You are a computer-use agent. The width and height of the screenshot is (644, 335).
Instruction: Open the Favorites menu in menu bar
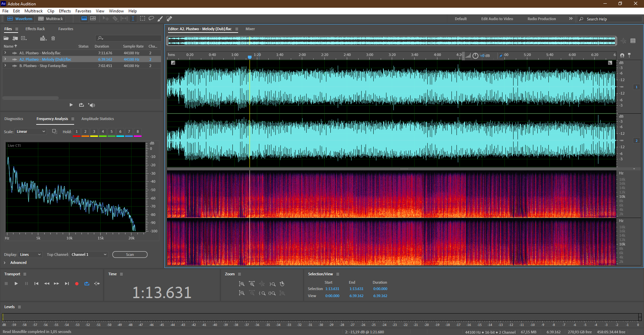(x=83, y=11)
